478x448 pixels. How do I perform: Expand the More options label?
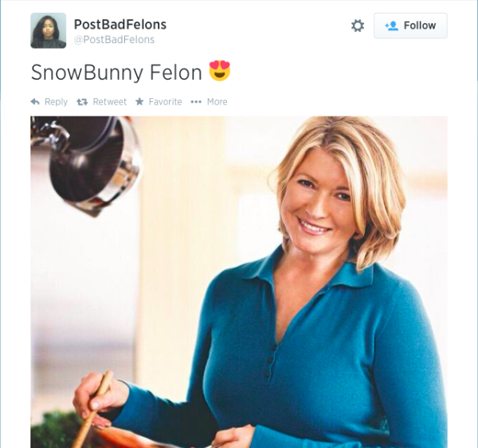pos(217,101)
